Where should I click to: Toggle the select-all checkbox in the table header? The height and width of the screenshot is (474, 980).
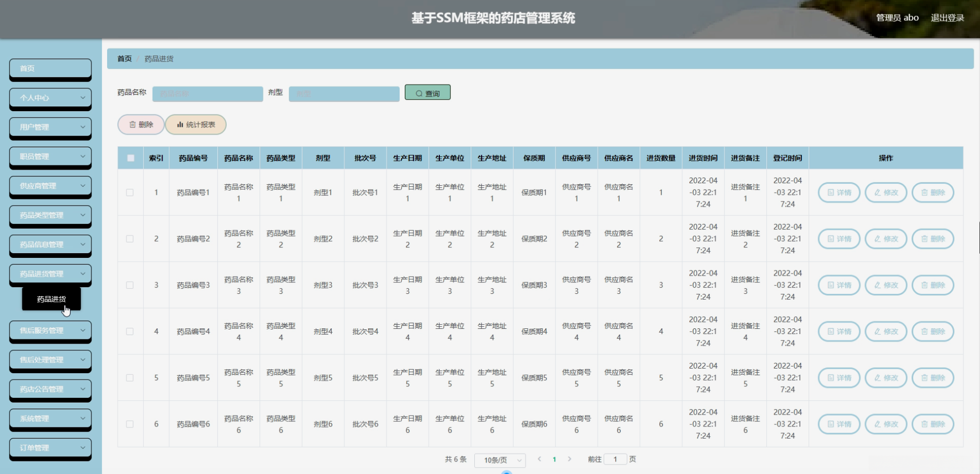[x=131, y=158]
